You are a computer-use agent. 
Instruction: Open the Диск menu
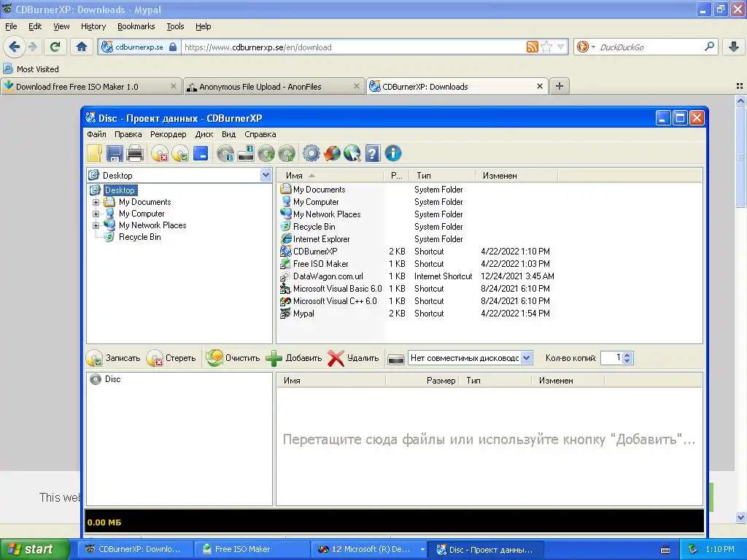tap(204, 134)
